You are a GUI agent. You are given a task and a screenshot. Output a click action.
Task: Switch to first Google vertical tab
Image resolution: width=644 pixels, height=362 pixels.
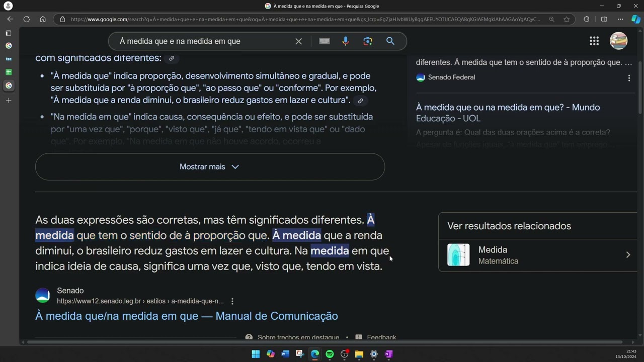[x=9, y=46]
